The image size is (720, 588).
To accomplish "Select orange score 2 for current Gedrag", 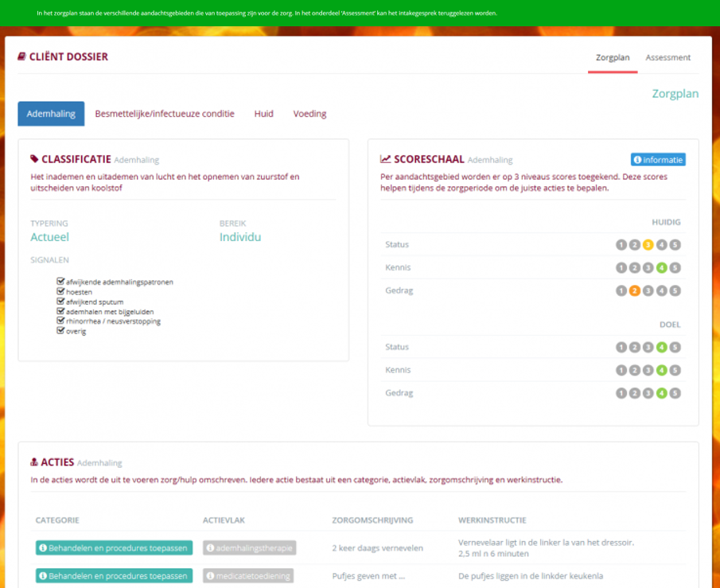I will [635, 291].
